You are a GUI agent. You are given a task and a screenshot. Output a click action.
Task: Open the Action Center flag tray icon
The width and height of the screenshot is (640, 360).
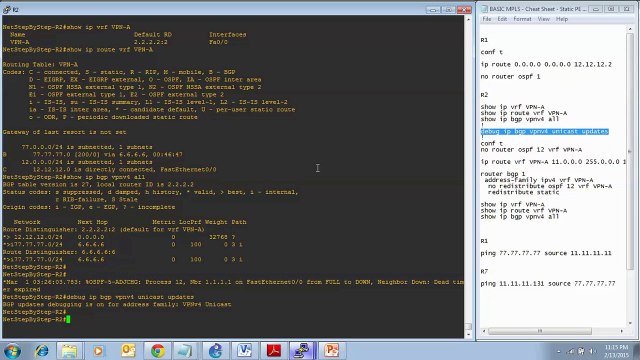click(x=581, y=351)
